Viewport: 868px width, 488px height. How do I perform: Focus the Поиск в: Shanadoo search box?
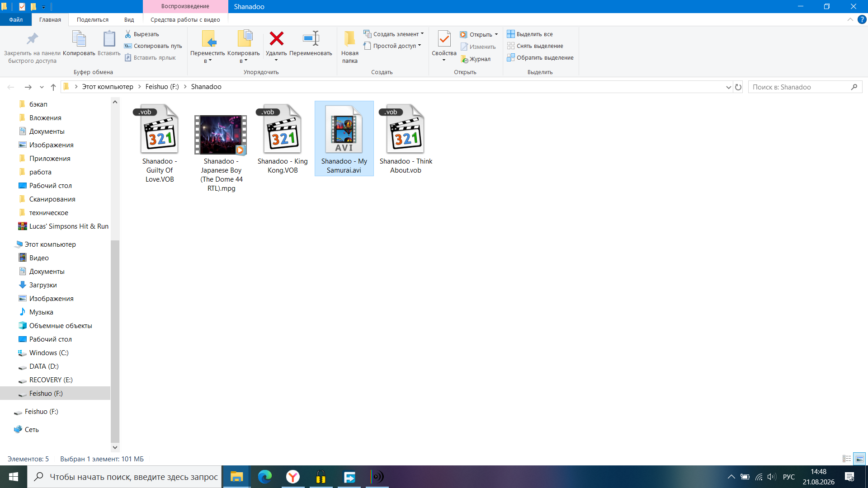coord(805,87)
